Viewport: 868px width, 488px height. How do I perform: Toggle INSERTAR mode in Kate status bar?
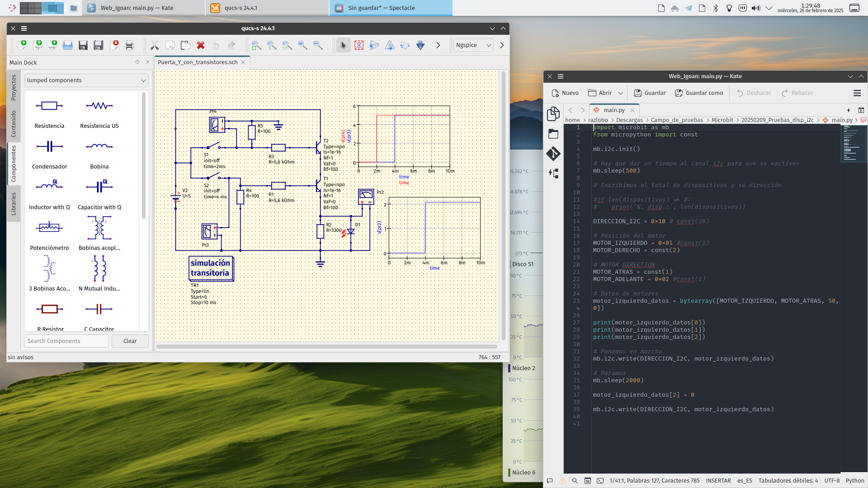coord(718,481)
